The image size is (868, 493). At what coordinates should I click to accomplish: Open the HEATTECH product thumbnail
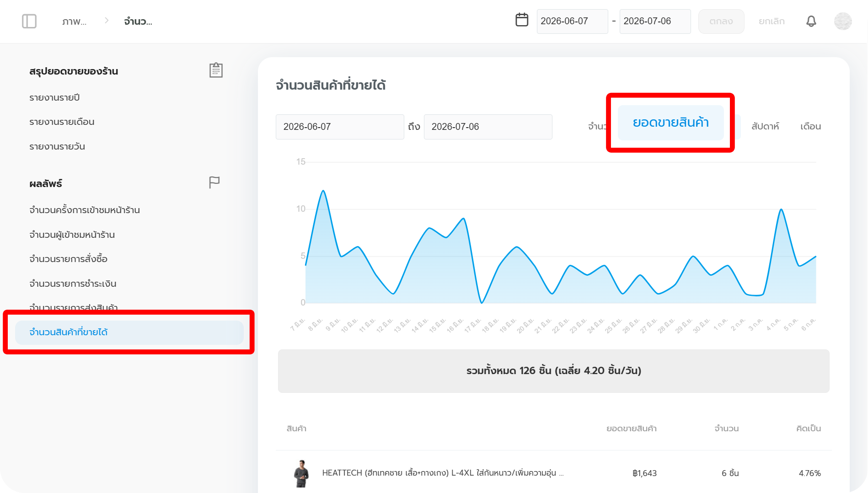point(301,473)
